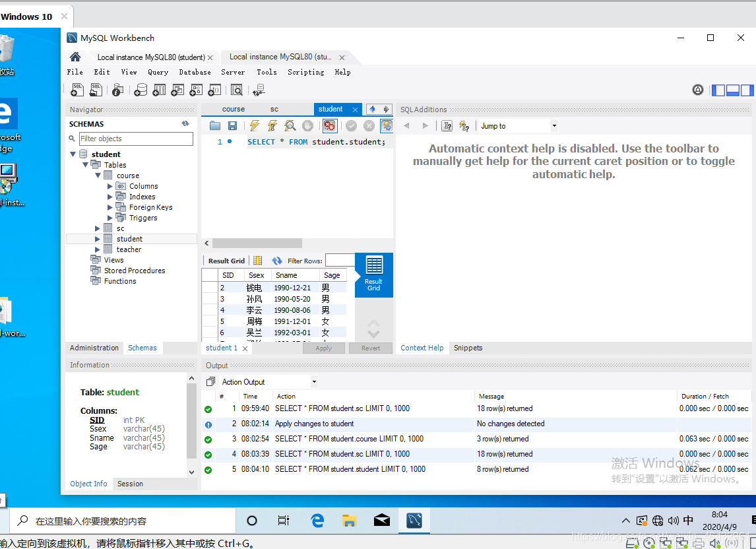Expand the Foreign Keys node
Viewport: 756px width, 549px height.
coord(110,207)
